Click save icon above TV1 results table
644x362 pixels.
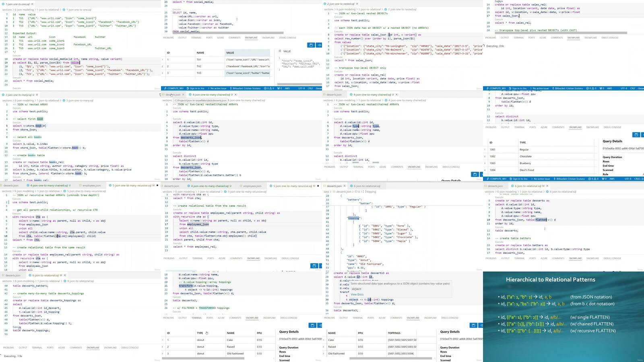311,45
